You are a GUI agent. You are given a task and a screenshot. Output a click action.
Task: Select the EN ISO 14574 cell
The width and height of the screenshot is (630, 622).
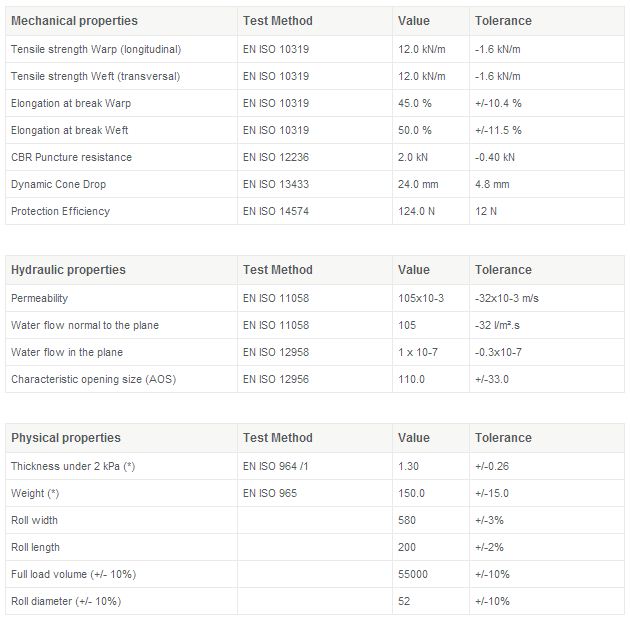[x=276, y=211]
